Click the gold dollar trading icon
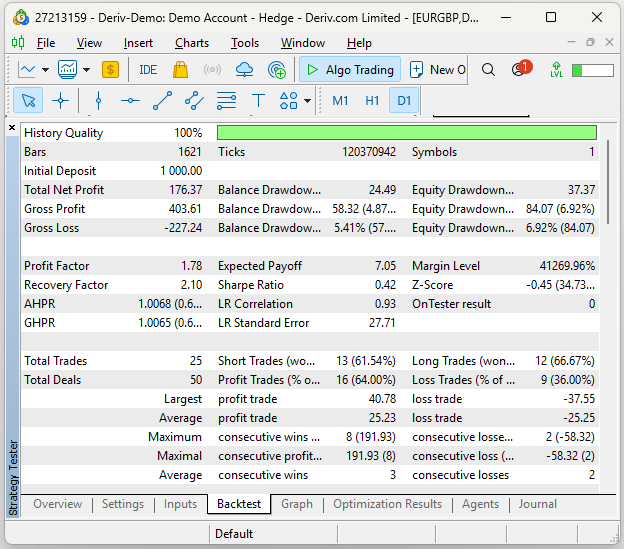The image size is (624, 549). tap(110, 70)
